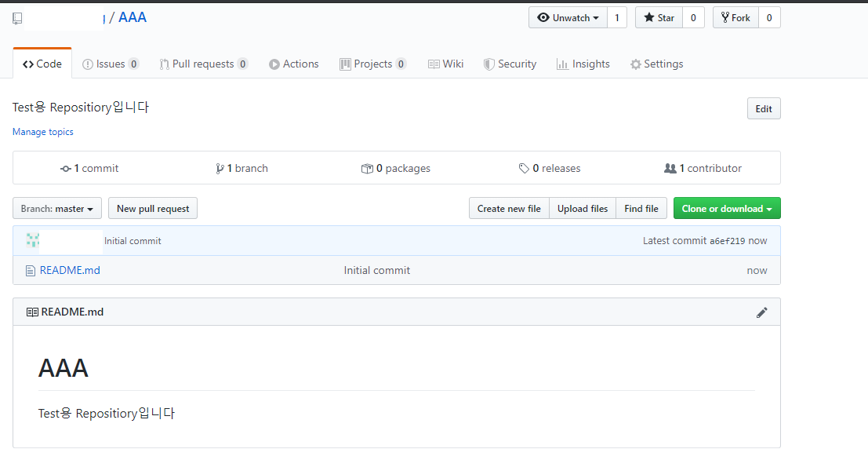The width and height of the screenshot is (868, 449).
Task: Click the stargazers count beside Star
Action: 693,18
